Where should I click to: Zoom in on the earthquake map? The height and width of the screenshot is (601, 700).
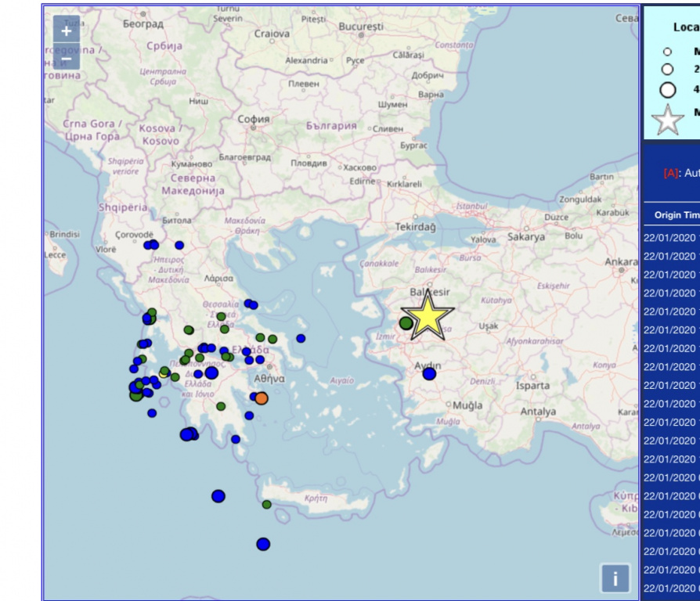(x=66, y=31)
